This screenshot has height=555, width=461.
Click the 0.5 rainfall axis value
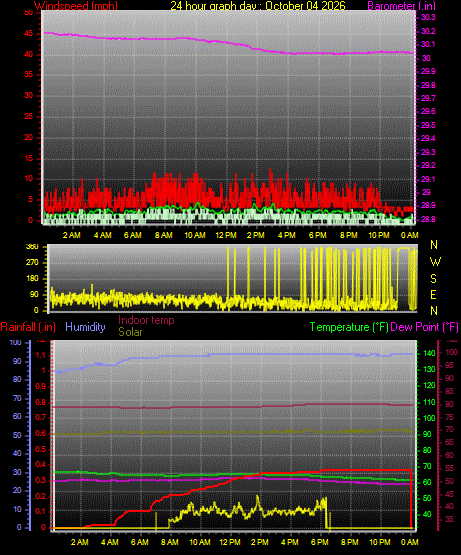tap(41, 449)
